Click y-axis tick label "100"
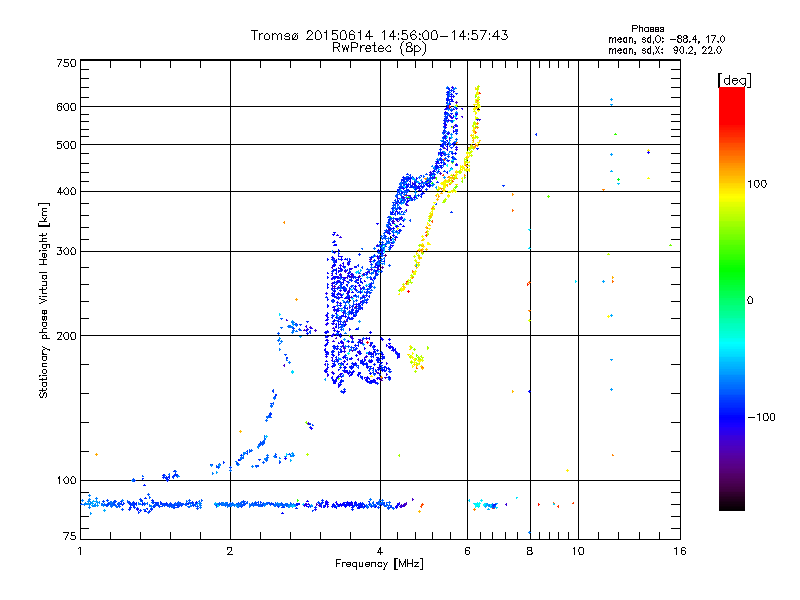The height and width of the screenshot is (600, 800). [x=66, y=481]
